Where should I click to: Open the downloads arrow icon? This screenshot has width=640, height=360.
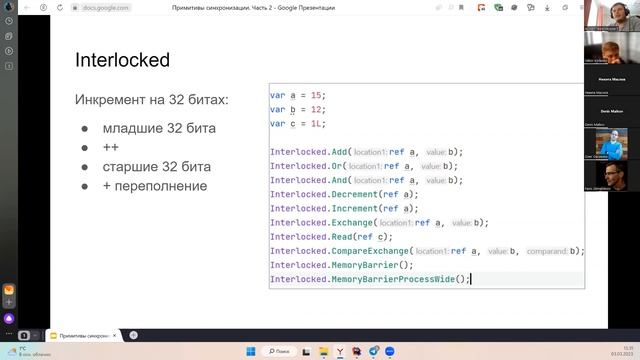(547, 7)
